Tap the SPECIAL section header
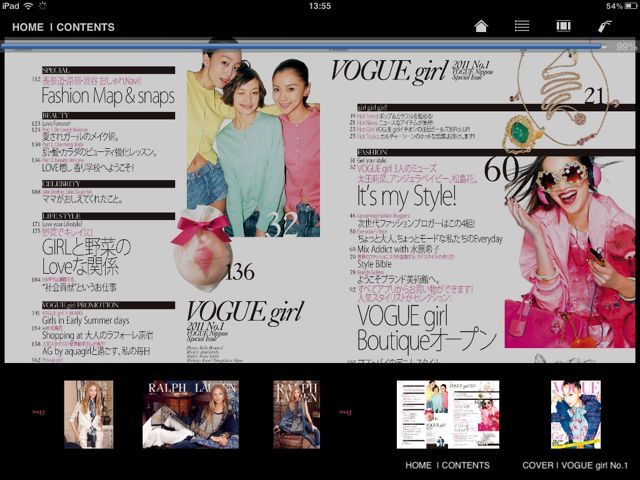The height and width of the screenshot is (480, 640). click(x=108, y=70)
